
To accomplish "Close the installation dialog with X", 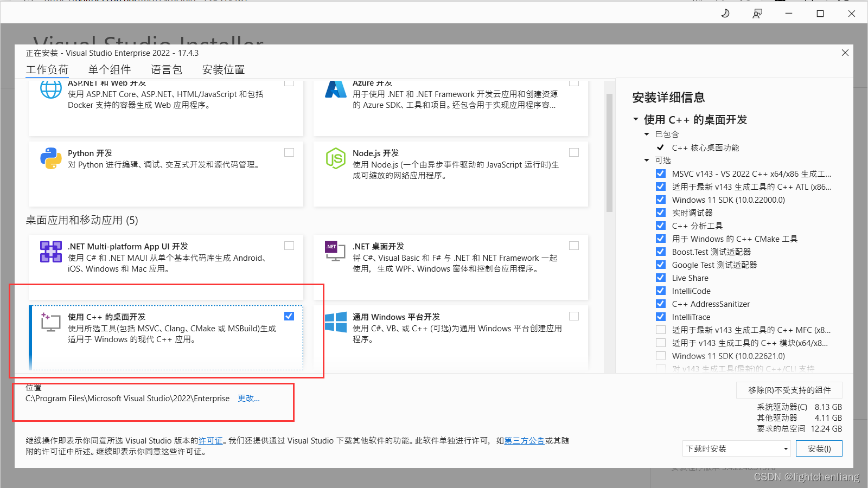I will click(845, 53).
